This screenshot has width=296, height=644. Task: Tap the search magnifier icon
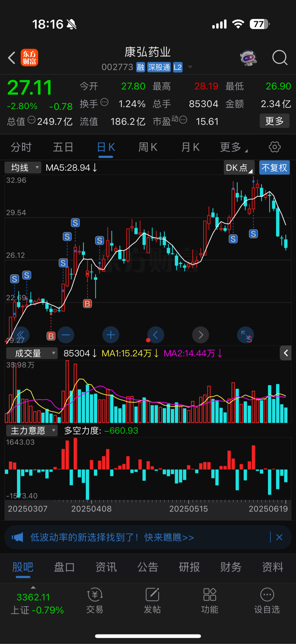280,58
